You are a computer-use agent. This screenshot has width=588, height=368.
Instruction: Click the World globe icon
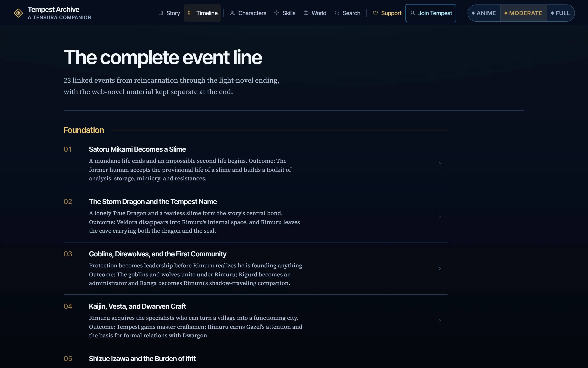(306, 13)
